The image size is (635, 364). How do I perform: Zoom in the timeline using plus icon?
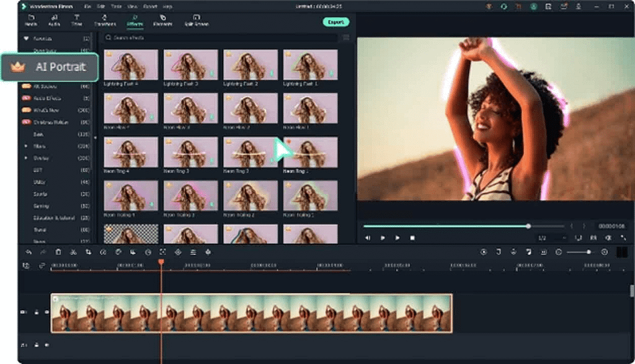pyautogui.click(x=605, y=252)
